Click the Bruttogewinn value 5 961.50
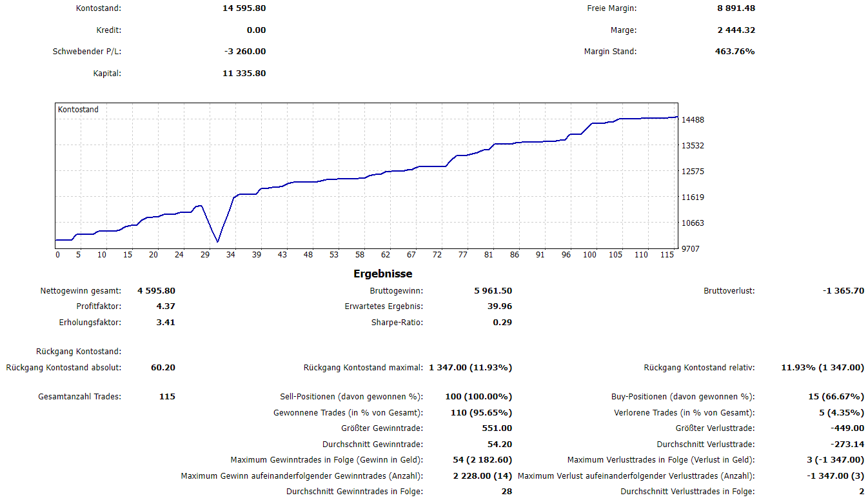 pos(493,291)
